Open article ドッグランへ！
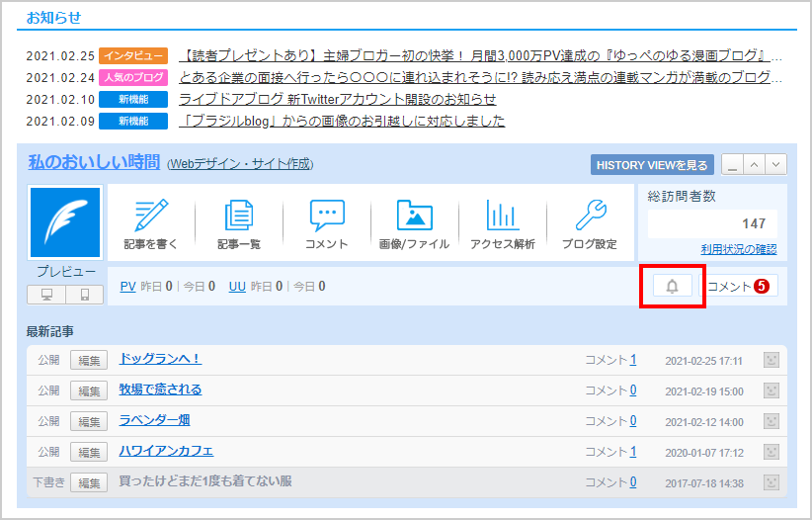 point(160,359)
